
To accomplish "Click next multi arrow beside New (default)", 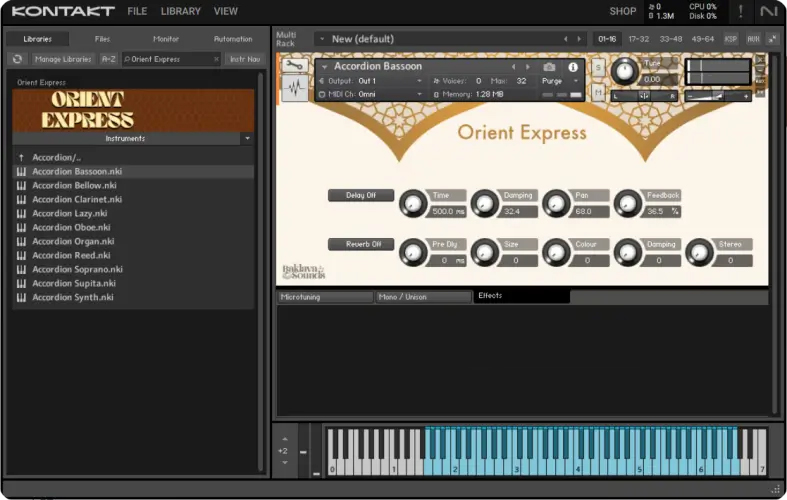I will [579, 39].
